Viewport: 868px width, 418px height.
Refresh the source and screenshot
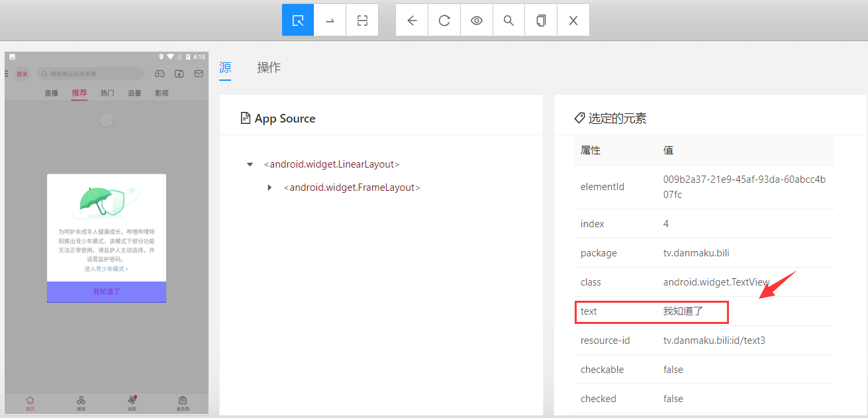(444, 21)
